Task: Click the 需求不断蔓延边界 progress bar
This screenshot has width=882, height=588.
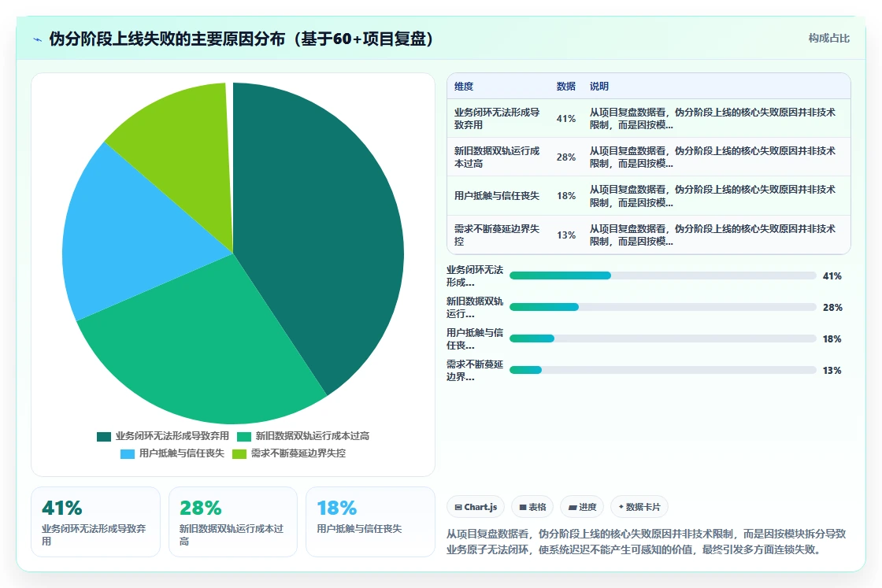Action: tap(662, 370)
